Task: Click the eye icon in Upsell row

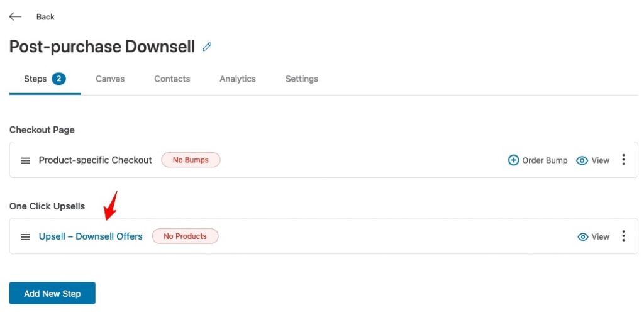Action: point(583,237)
